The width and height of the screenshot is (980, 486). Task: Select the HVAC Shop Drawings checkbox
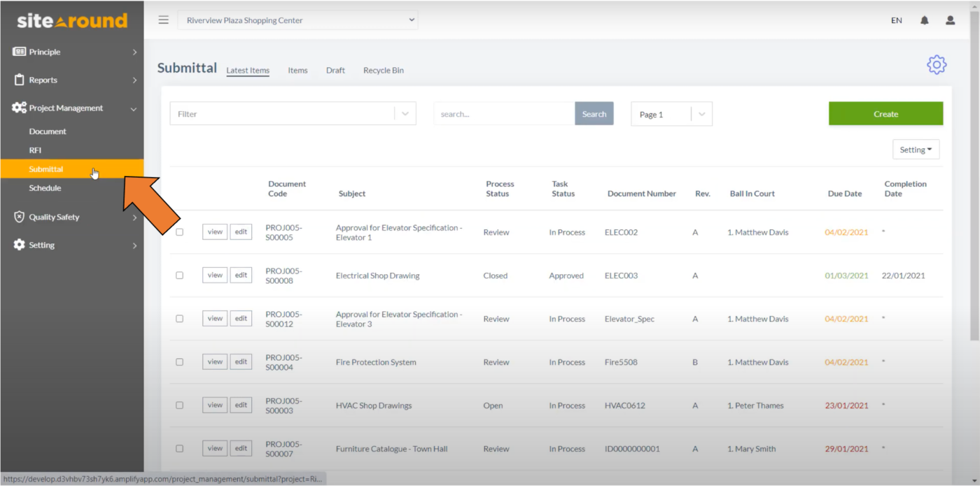click(x=179, y=405)
